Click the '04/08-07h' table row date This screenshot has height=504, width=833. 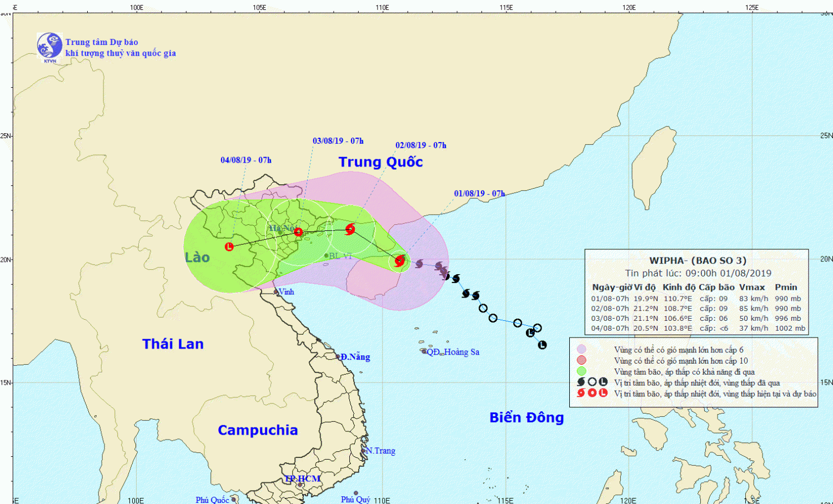point(610,329)
